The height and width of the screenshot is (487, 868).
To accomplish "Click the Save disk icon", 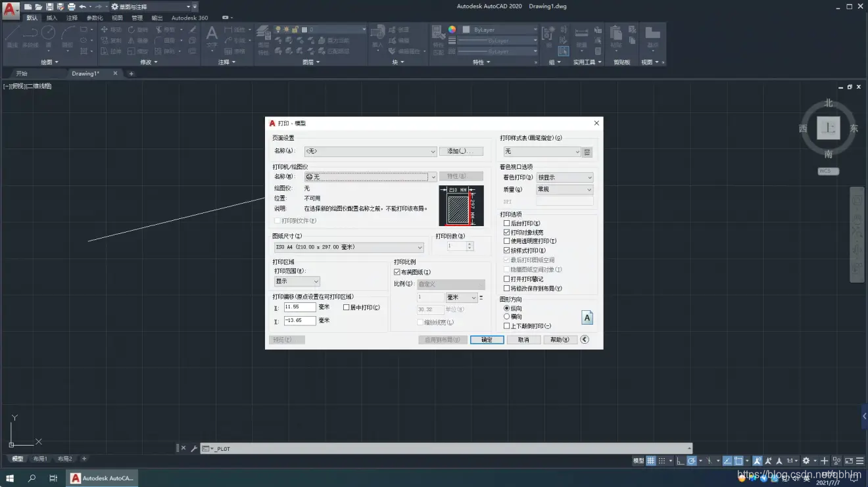I will point(49,7).
